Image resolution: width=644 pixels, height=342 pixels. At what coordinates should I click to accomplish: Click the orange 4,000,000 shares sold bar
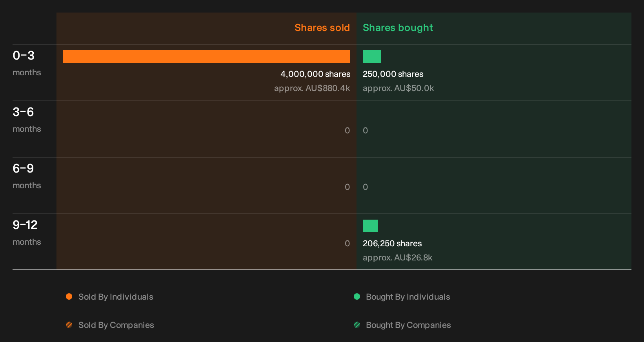tap(206, 56)
